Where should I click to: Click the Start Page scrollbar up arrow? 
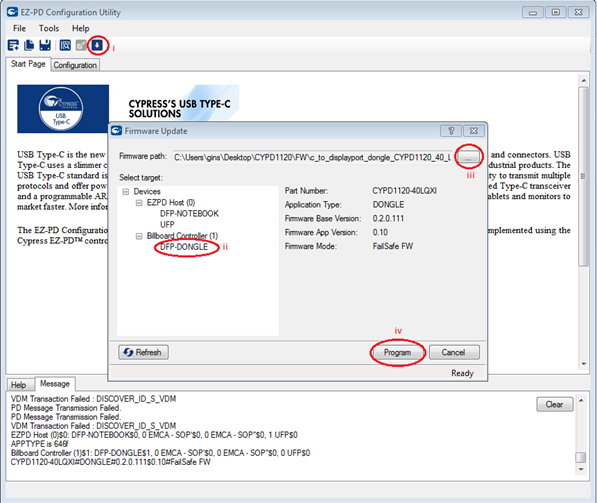583,80
